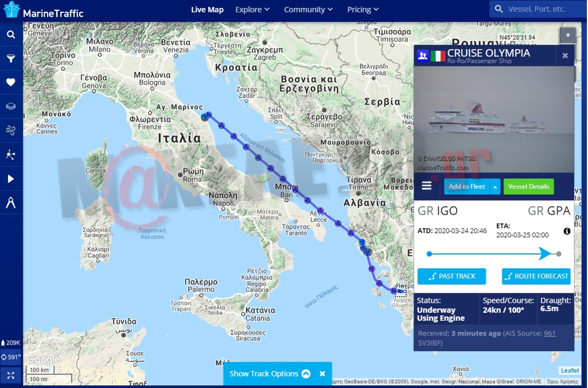This screenshot has width=588, height=388.
Task: Click magnifier icon in top search box
Action: (x=499, y=9)
